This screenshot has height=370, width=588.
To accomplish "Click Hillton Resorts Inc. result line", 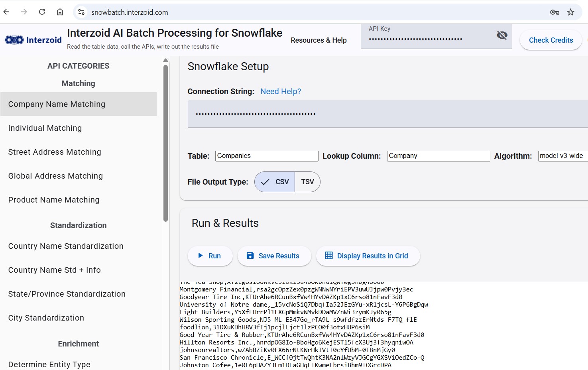I will pos(297,342).
